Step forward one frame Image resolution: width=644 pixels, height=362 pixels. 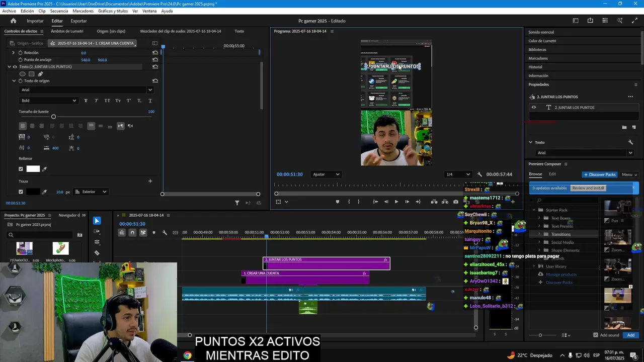click(x=407, y=202)
